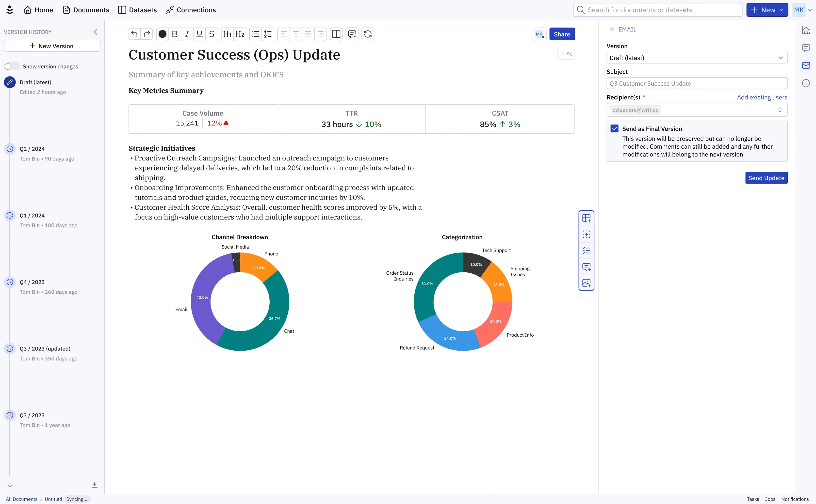Expand the New button dropdown arrow
This screenshot has height=504, width=816.
(x=782, y=10)
